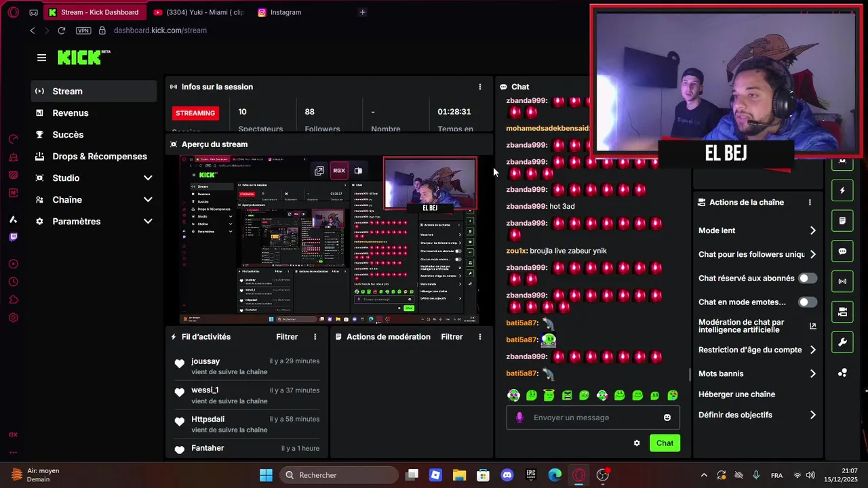Switch to the YouTube Yuki - Miami tab

(x=198, y=12)
